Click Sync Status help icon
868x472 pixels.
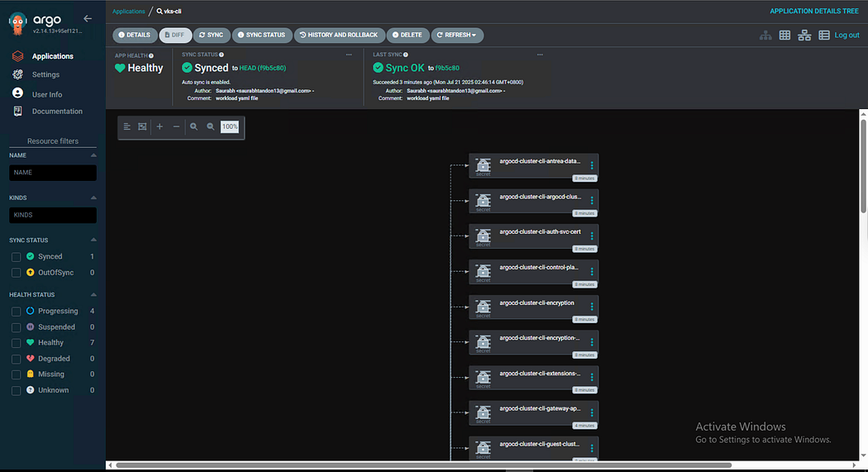point(222,55)
